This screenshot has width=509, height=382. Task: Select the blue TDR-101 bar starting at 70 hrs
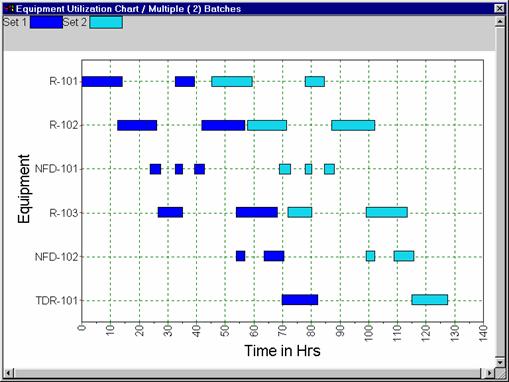[300, 300]
